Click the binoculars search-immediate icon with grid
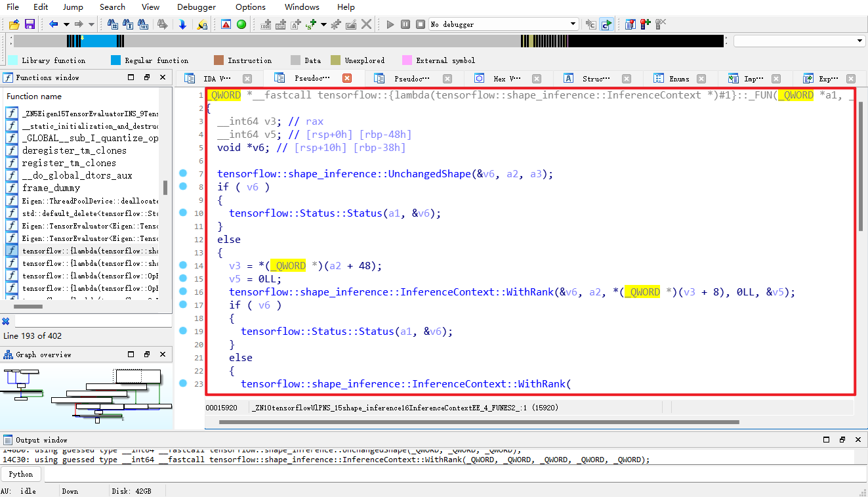The width and height of the screenshot is (868, 497). [x=113, y=24]
